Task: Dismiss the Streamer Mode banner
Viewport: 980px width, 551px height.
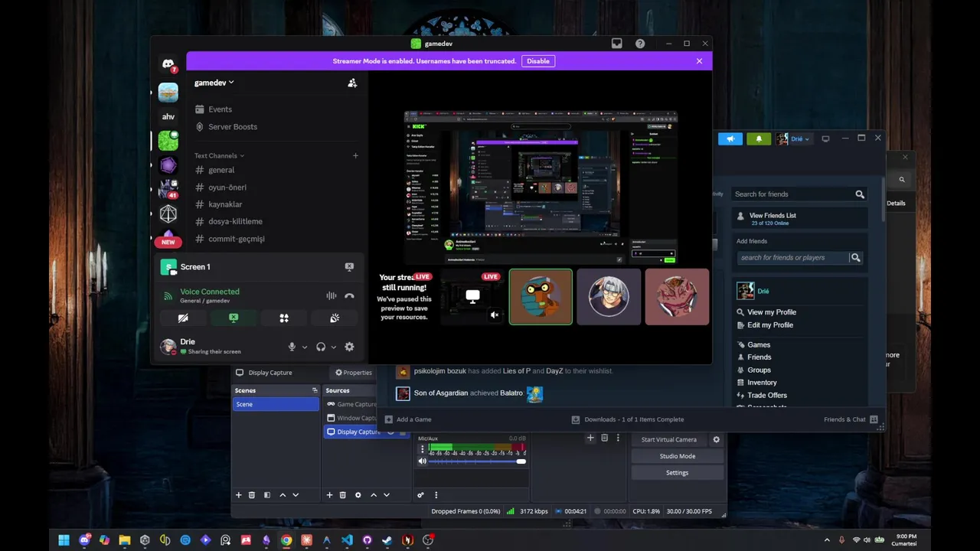Action: click(699, 61)
